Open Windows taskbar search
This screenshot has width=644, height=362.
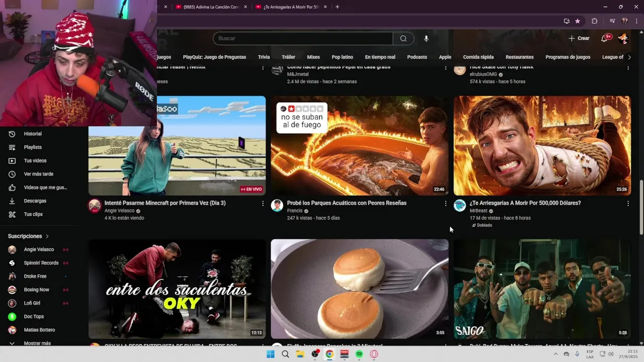[x=285, y=354]
